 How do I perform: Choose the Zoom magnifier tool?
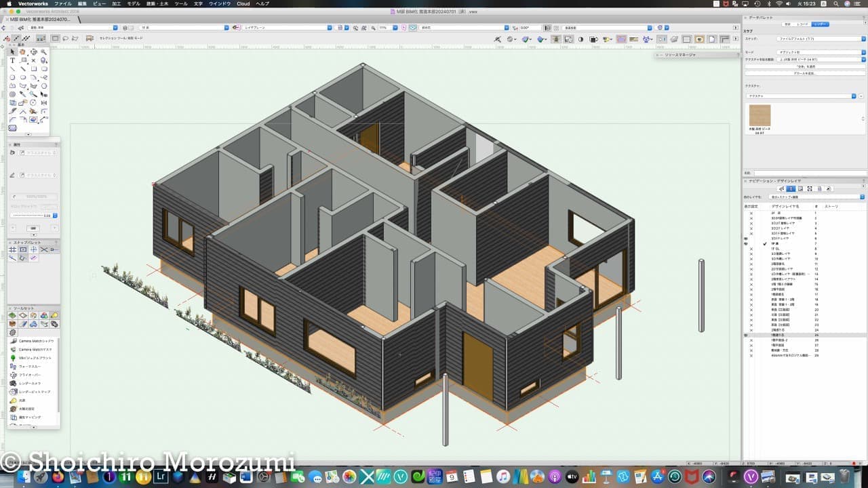43,52
